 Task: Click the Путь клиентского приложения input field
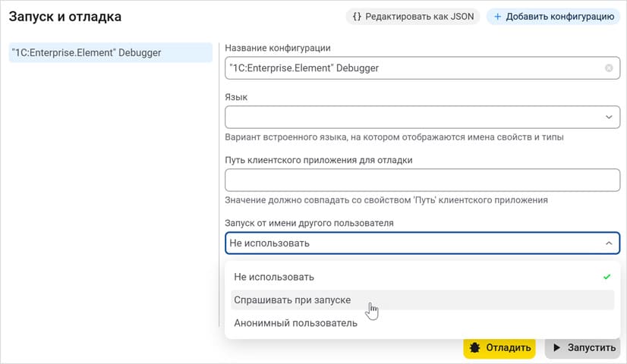click(x=422, y=180)
